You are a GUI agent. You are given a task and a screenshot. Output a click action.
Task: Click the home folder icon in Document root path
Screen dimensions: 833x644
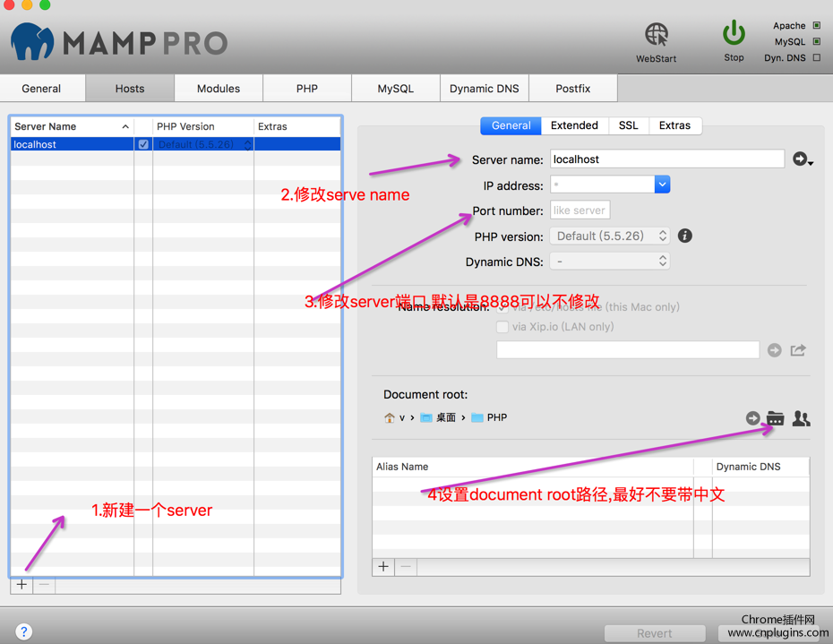pos(390,417)
